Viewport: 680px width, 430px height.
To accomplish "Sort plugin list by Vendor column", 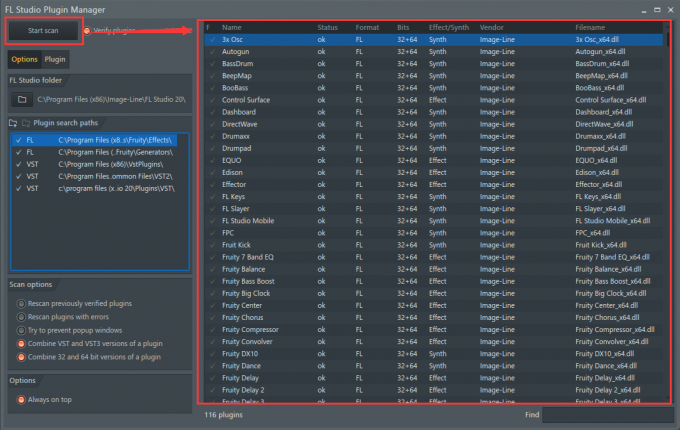I will [491, 27].
